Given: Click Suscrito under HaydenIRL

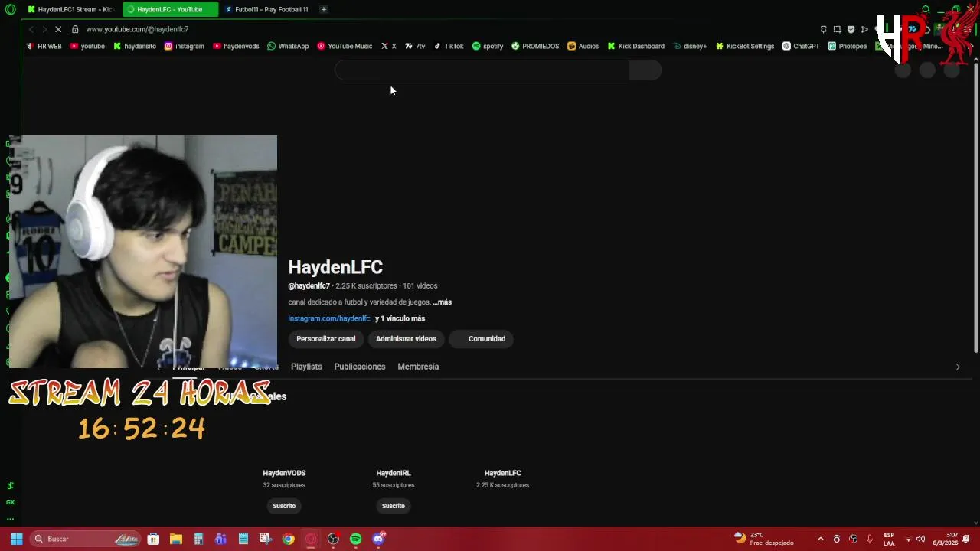Looking at the screenshot, I should 394,506.
